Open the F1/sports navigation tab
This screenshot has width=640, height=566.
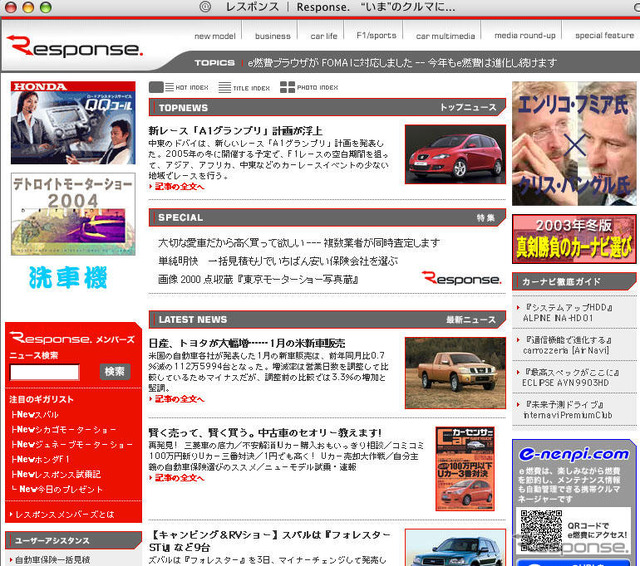tap(376, 36)
